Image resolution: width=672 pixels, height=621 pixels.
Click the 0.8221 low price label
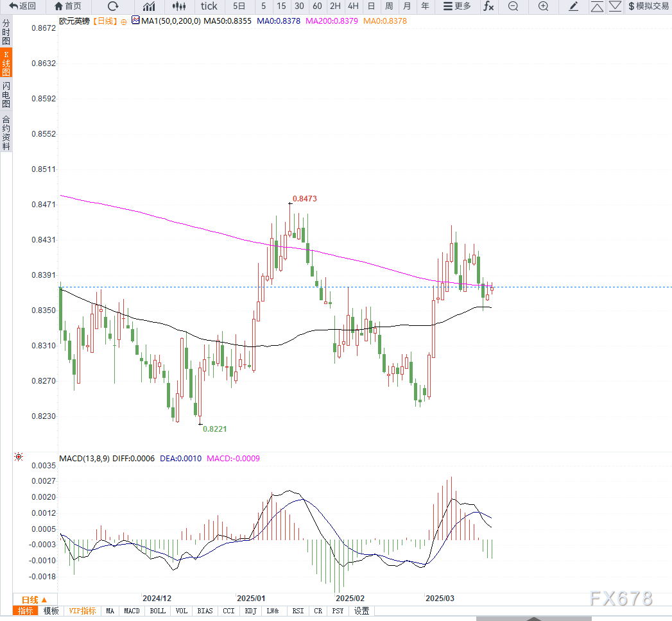215,429
